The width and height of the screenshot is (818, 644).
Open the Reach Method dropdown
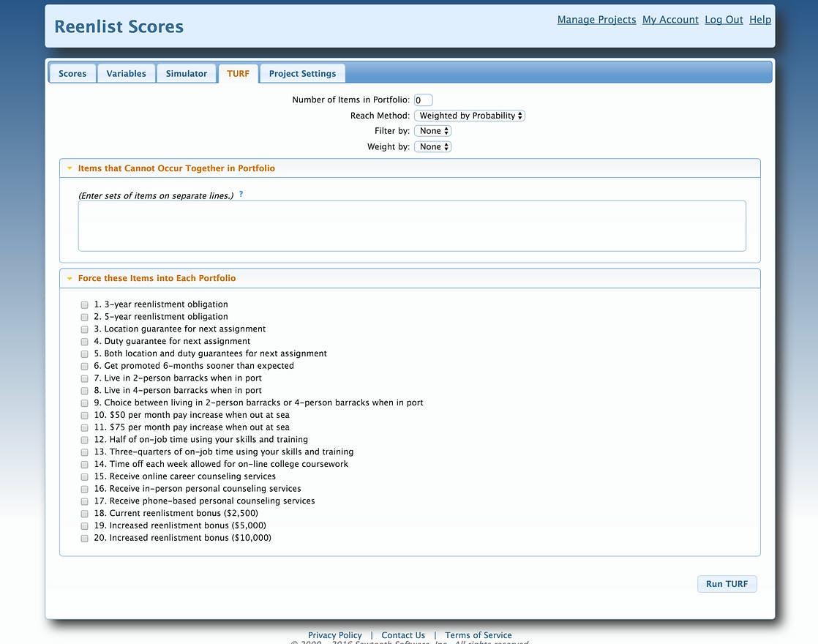[x=470, y=116]
